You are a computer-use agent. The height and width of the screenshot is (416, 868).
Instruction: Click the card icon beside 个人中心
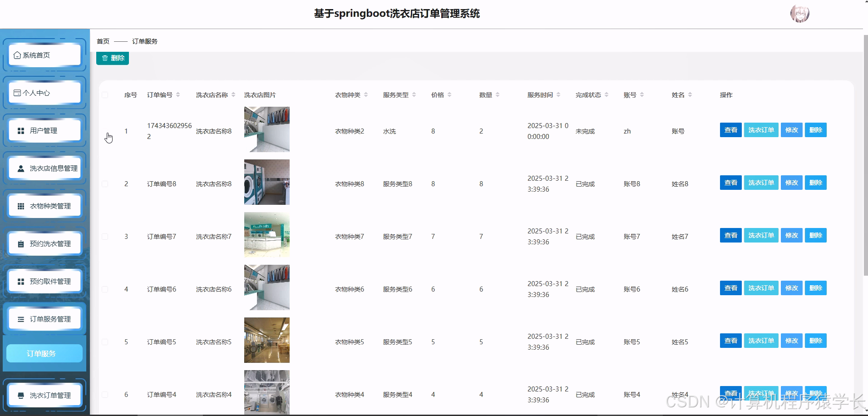click(17, 93)
